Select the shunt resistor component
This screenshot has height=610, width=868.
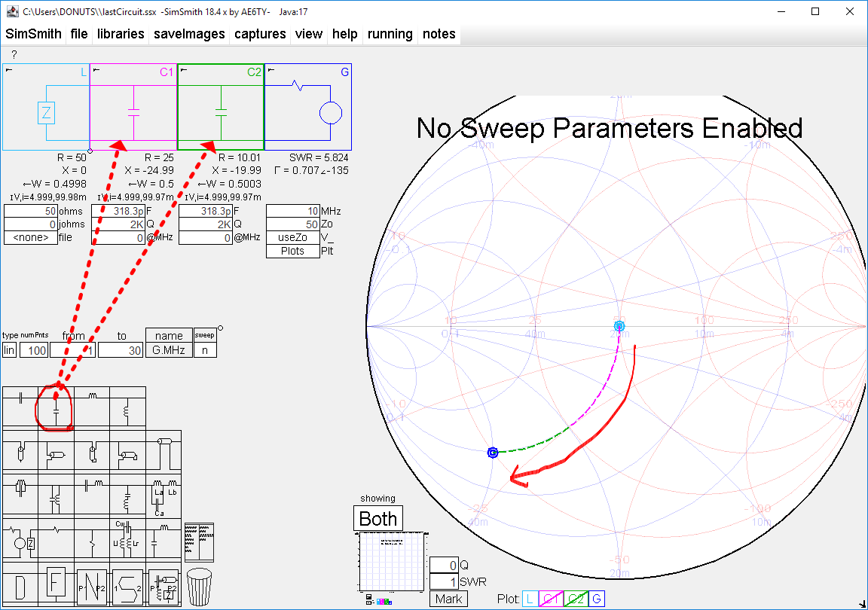[x=92, y=538]
